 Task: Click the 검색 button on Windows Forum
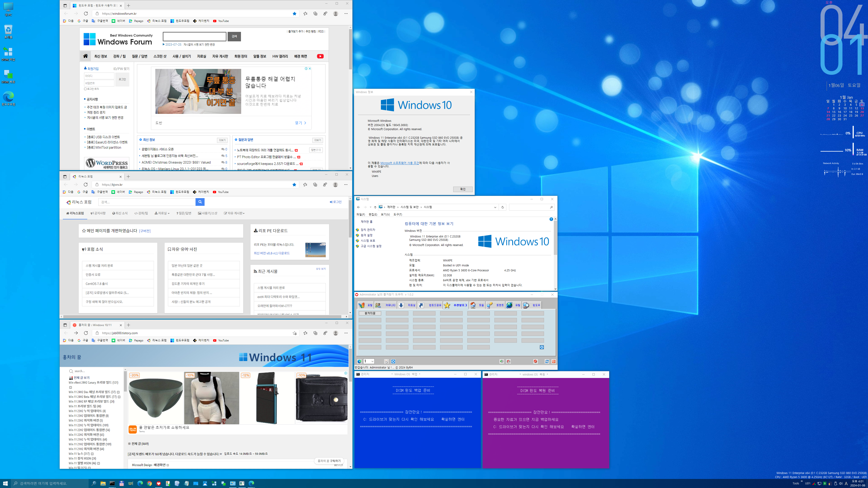pos(234,36)
